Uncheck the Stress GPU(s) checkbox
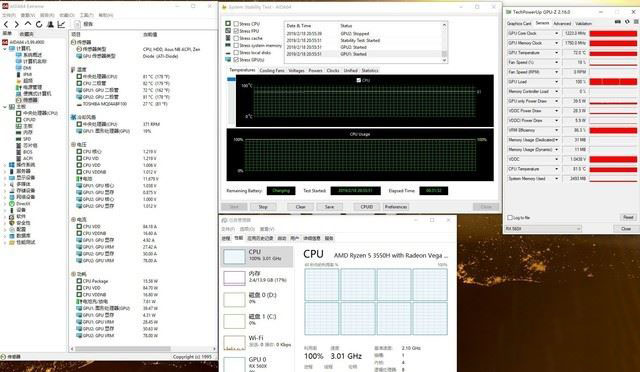This screenshot has height=372, width=640. [x=236, y=60]
